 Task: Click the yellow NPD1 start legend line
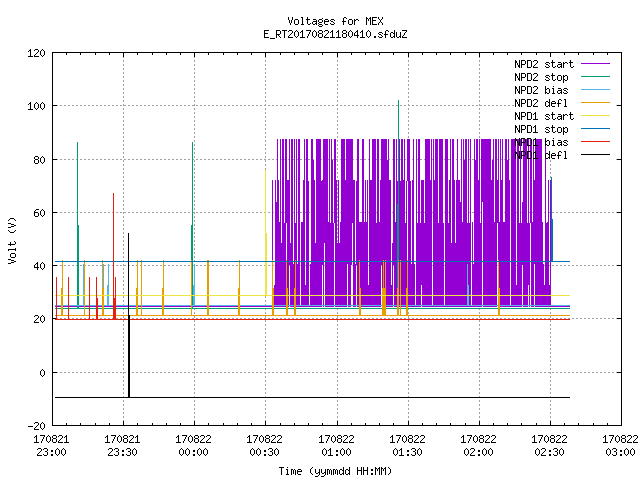pos(595,116)
